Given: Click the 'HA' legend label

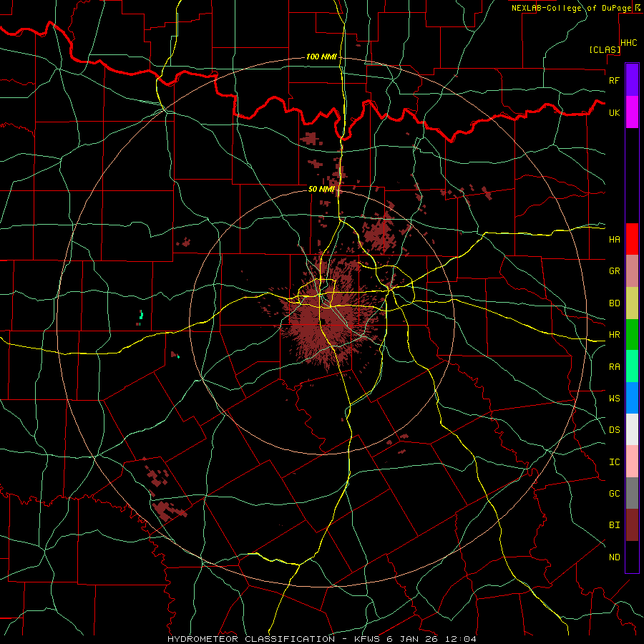Looking at the screenshot, I should [x=614, y=239].
